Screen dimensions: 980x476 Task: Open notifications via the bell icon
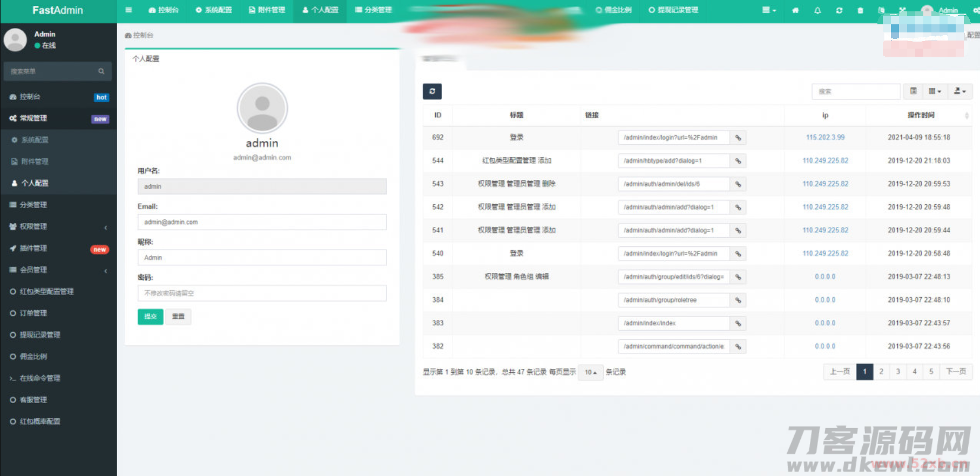(817, 10)
